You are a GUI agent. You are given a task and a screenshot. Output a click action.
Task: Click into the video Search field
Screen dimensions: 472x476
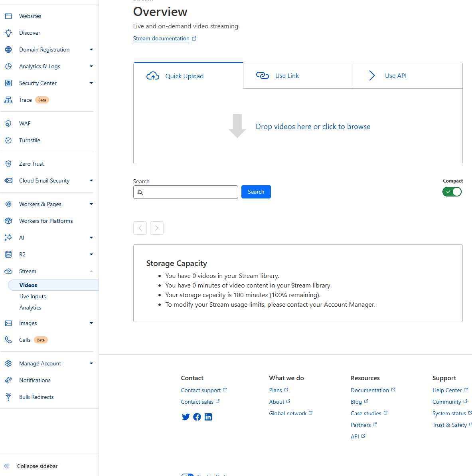186,192
